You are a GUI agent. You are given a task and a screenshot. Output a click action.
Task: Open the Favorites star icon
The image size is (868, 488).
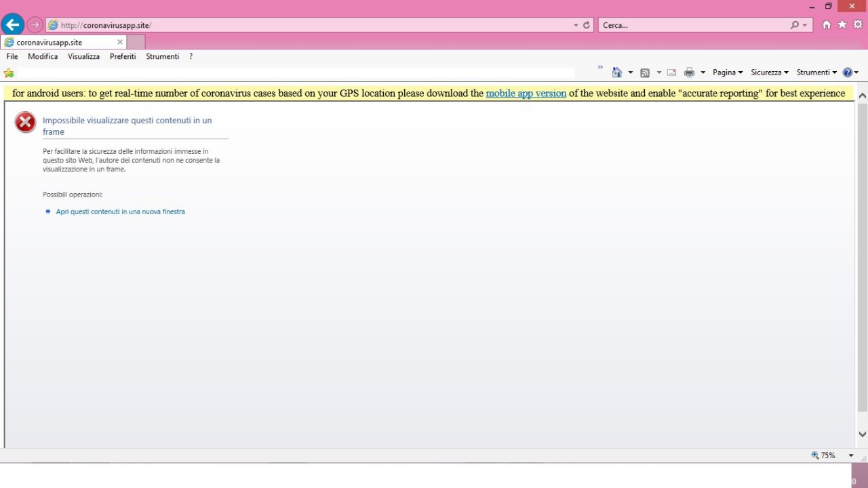click(840, 24)
